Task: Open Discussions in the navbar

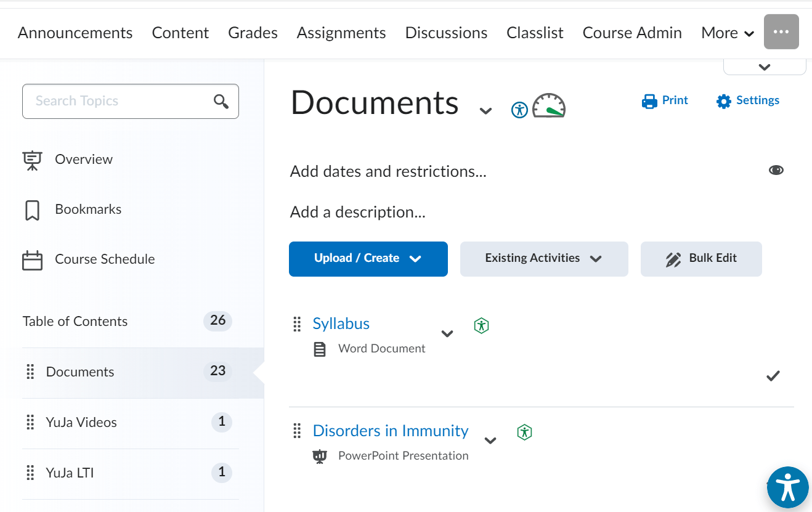Action: 446,33
